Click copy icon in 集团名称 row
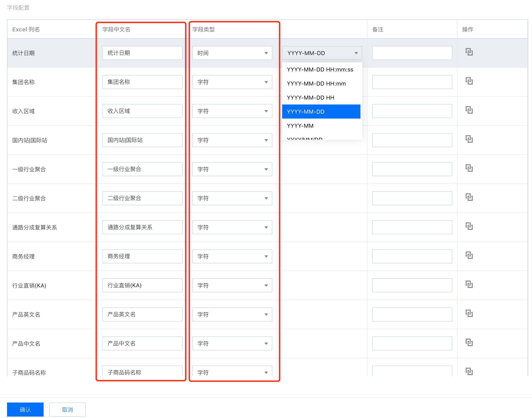This screenshot has width=532, height=418. click(469, 81)
